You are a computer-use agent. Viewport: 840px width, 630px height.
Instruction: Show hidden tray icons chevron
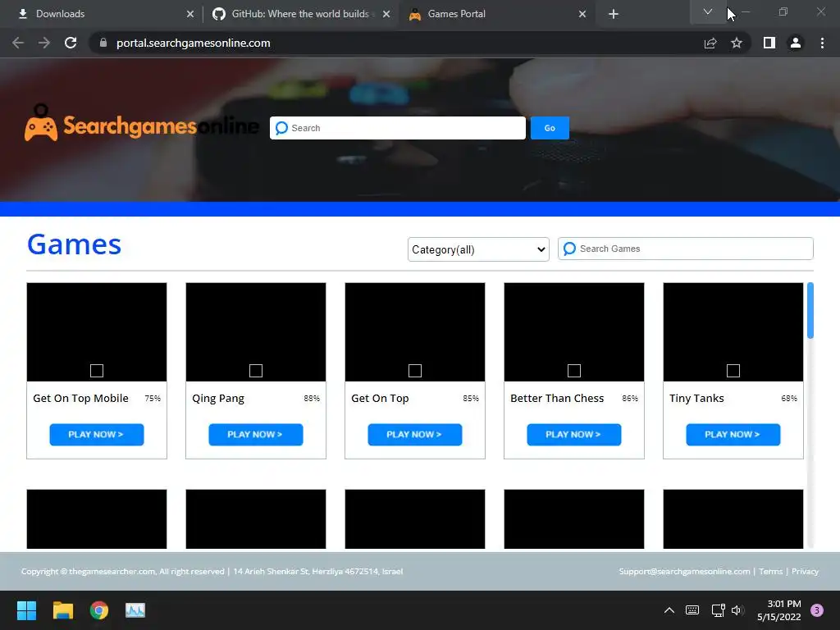click(669, 610)
